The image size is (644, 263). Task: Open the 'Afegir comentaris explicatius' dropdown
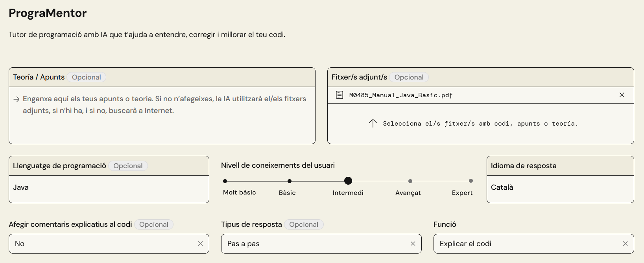(x=109, y=244)
